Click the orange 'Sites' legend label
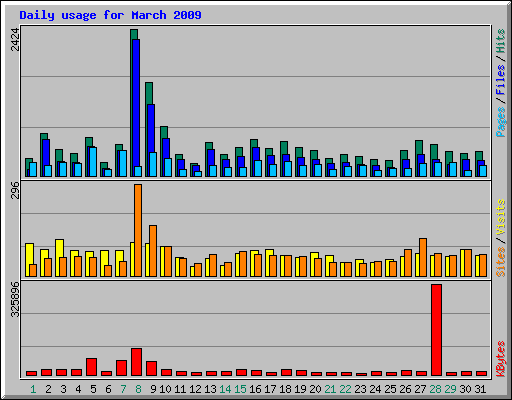The height and width of the screenshot is (400, 512). click(x=501, y=262)
